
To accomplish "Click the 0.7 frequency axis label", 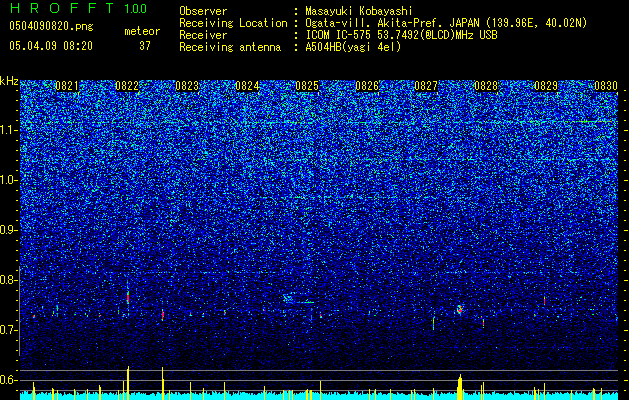I will tap(9, 330).
